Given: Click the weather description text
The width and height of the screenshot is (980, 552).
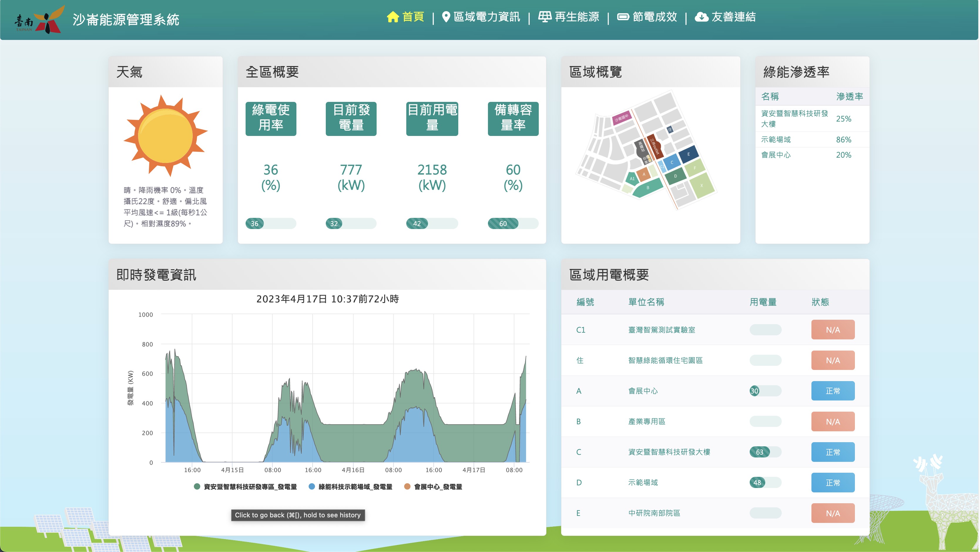Looking at the screenshot, I should pos(165,207).
